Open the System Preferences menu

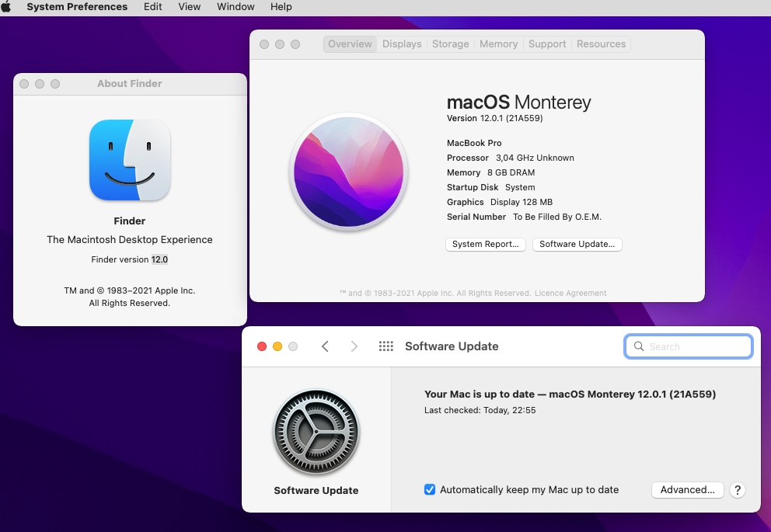click(x=77, y=7)
